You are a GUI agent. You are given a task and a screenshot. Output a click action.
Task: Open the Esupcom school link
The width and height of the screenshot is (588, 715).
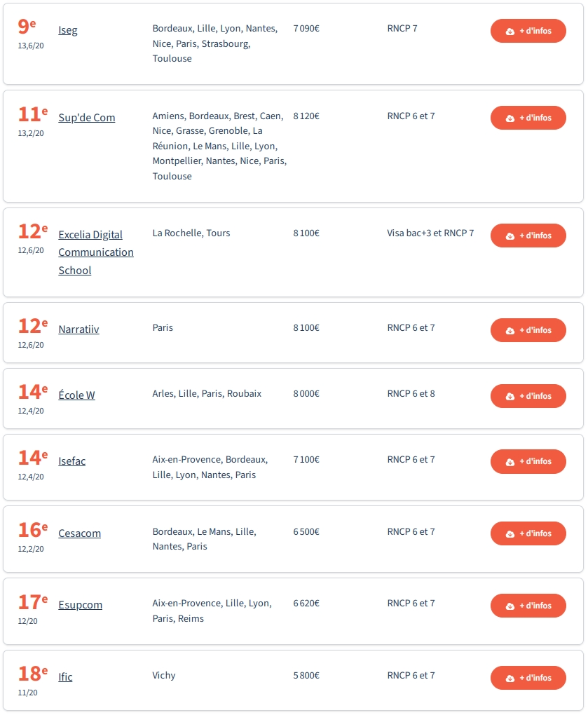pyautogui.click(x=80, y=605)
